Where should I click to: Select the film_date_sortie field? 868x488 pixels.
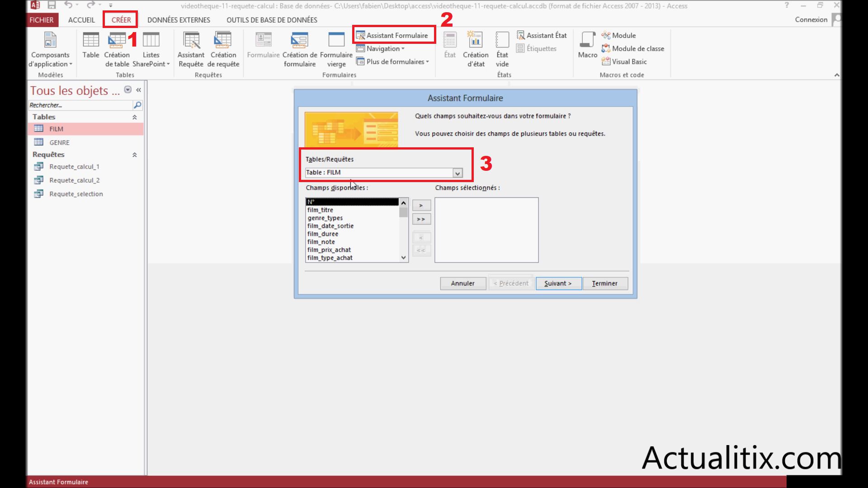tap(352, 226)
